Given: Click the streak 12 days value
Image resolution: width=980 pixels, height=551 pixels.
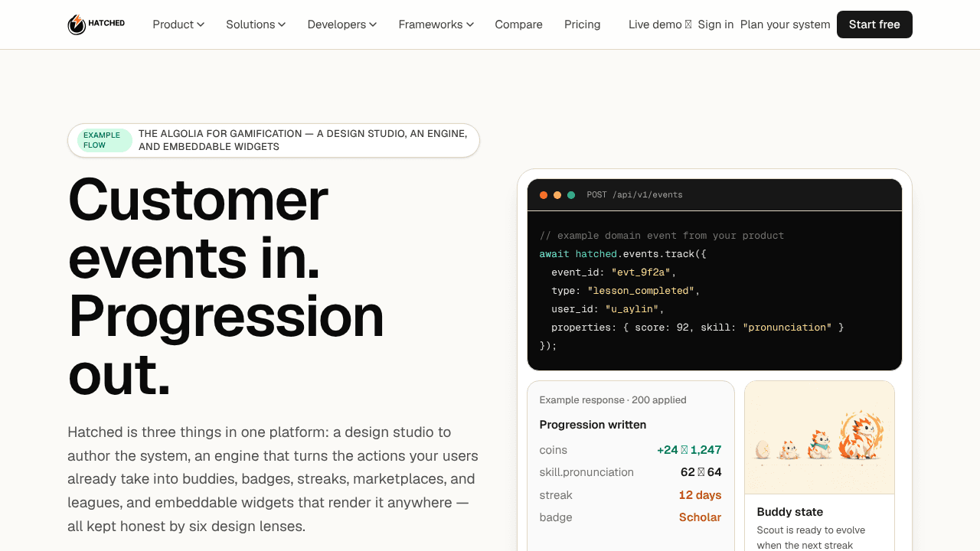Looking at the screenshot, I should pos(701,495).
